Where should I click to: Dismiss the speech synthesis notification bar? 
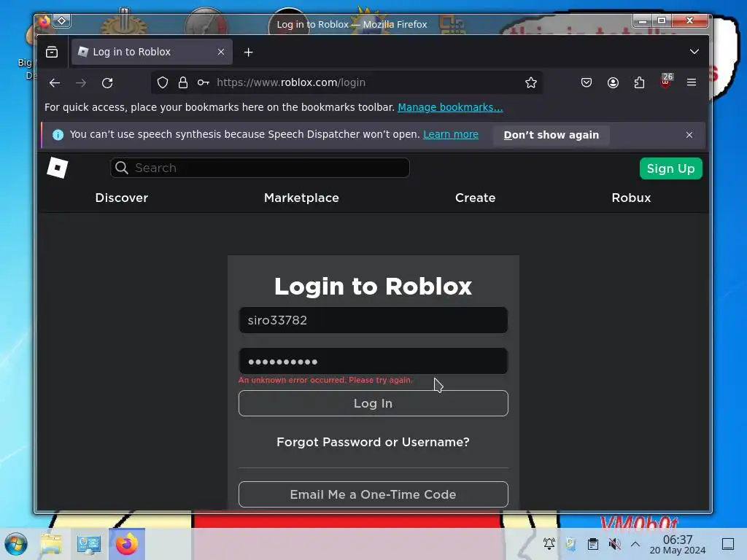click(x=689, y=135)
